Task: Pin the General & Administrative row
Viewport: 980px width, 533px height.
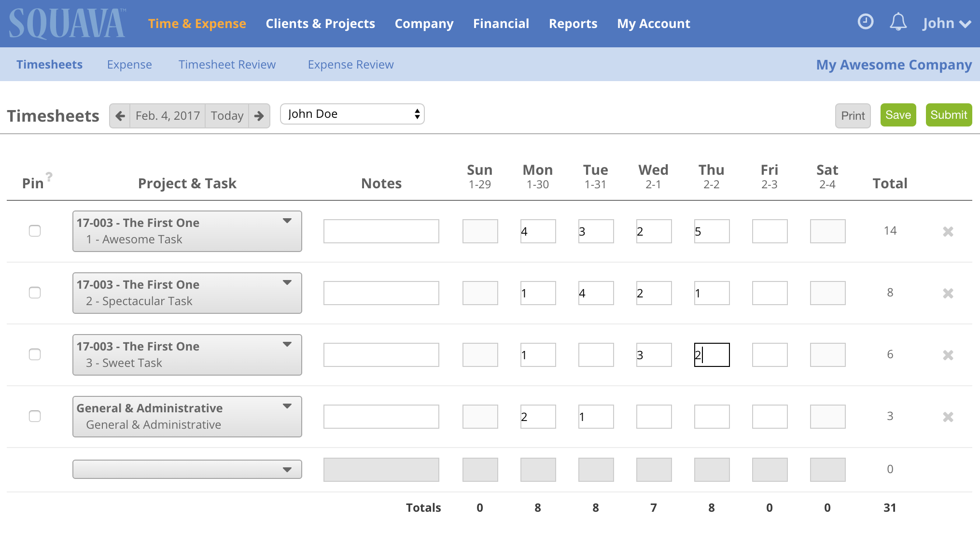Action: pos(34,416)
